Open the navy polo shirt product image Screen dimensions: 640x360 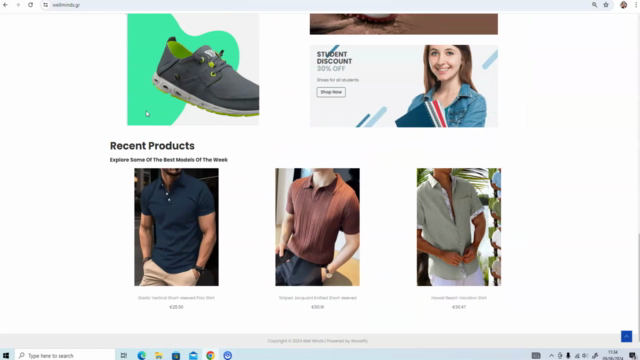176,227
